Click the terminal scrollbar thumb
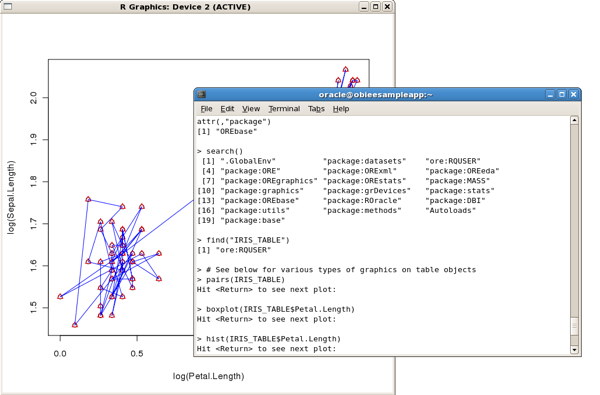Screen dimensions: 600x395 (x=574, y=326)
